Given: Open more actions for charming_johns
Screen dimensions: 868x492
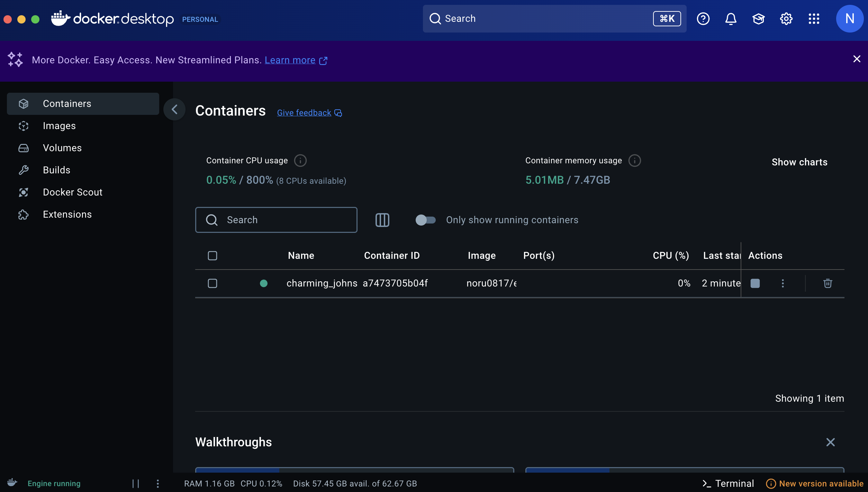Looking at the screenshot, I should [x=783, y=283].
